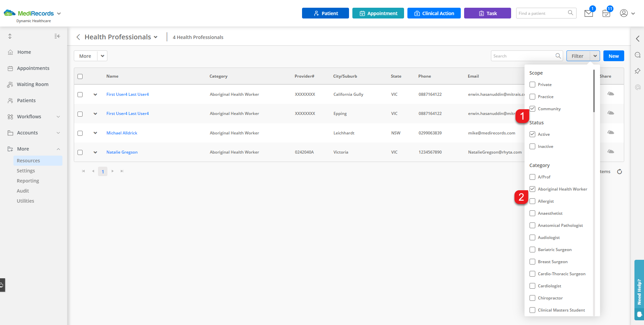
Task: Click the @ mention icon on right rail
Action: (x=638, y=87)
